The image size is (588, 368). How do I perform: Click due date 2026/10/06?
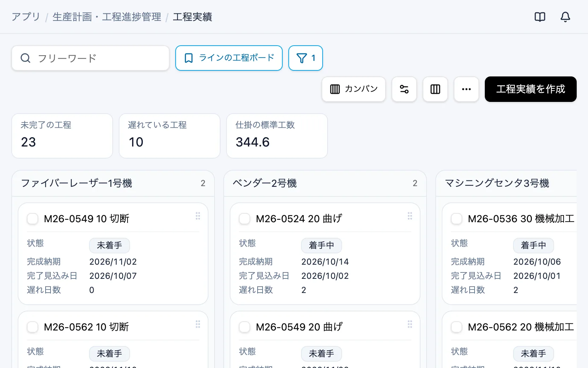[x=537, y=262]
